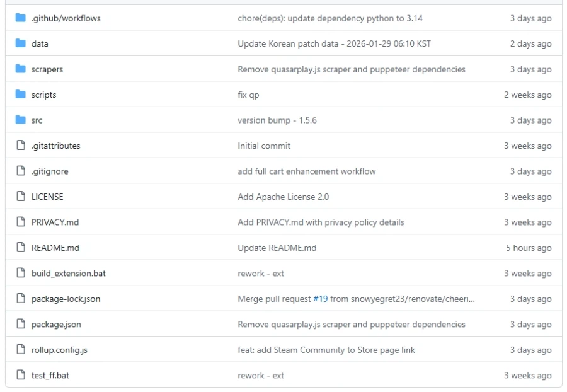Open package-lock.json file
The image size is (567, 392).
coord(66,299)
